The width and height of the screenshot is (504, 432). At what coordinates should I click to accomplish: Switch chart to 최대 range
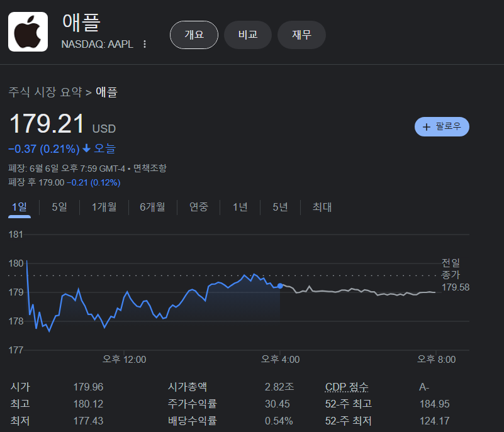click(x=322, y=207)
